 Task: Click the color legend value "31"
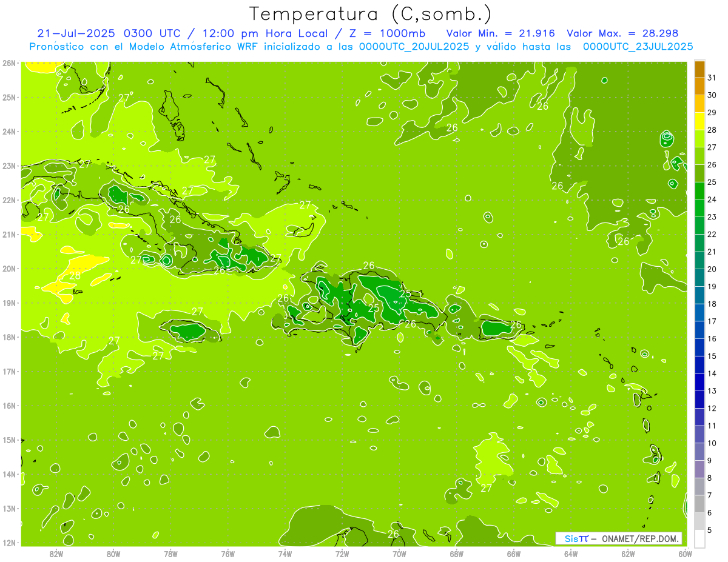pyautogui.click(x=712, y=78)
